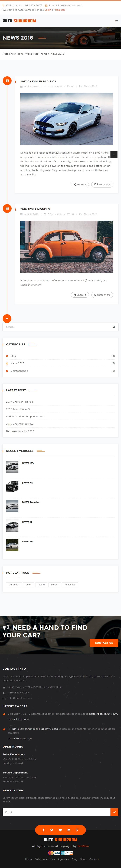Click the Register link at top
This screenshot has height=868, width=121.
[x=60, y=10]
